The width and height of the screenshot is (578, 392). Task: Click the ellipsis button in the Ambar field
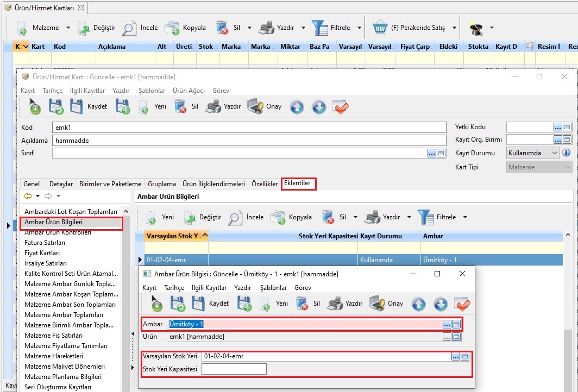tap(447, 324)
